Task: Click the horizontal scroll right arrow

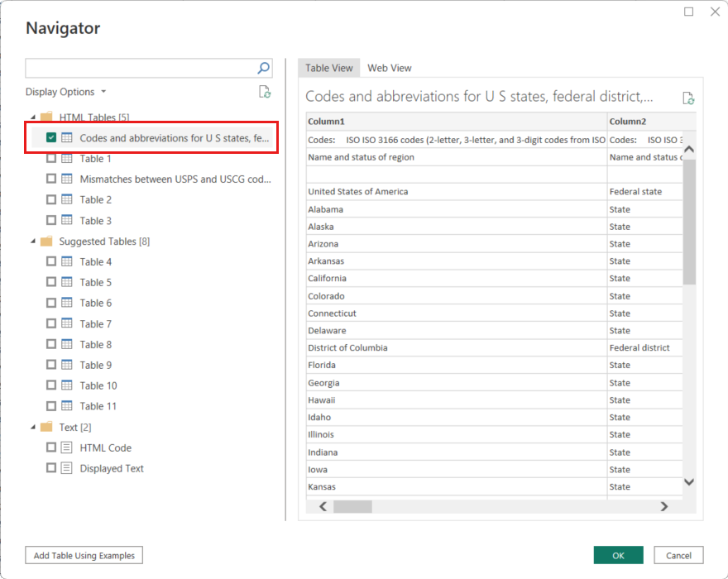Action: tap(664, 506)
